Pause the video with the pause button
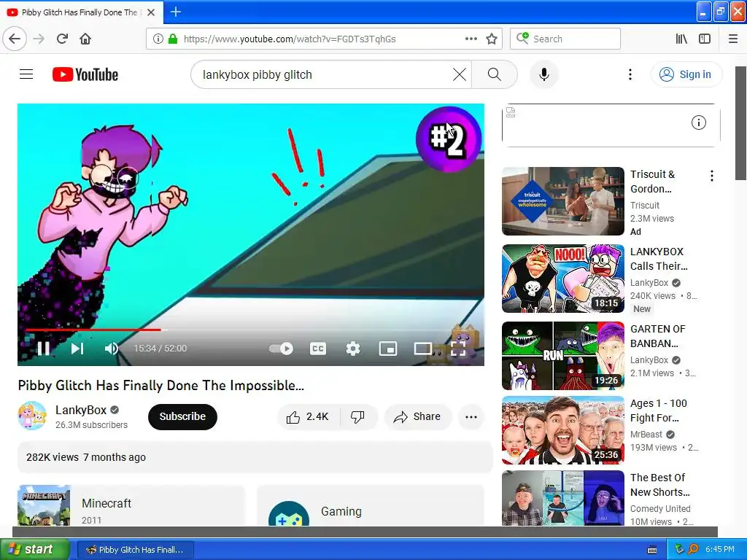Image resolution: width=747 pixels, height=560 pixels. pos(44,349)
